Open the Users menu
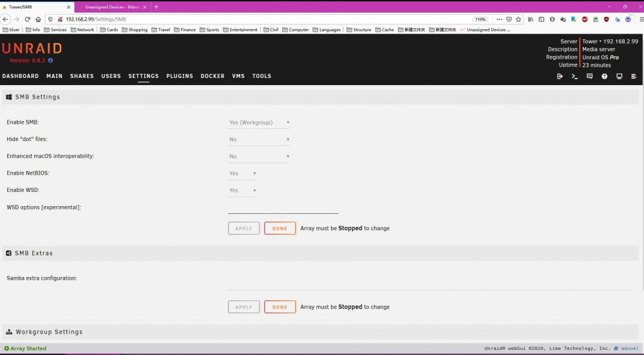644x355 pixels. pyautogui.click(x=111, y=76)
